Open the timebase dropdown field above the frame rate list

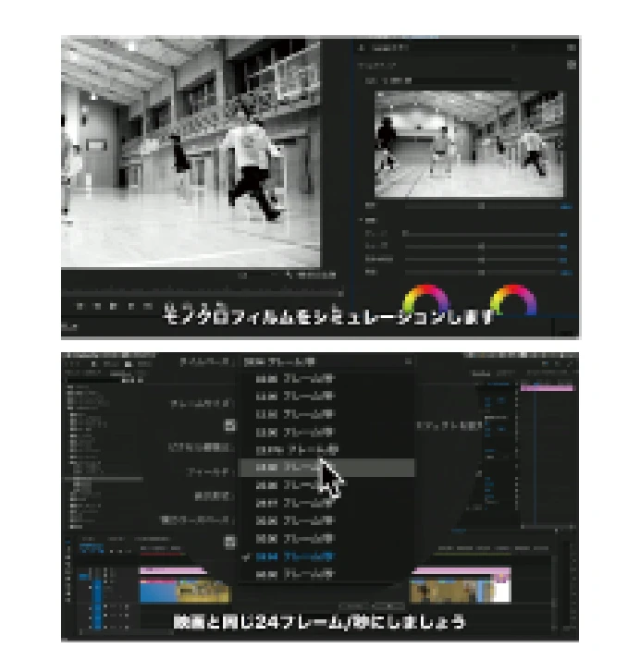point(327,362)
